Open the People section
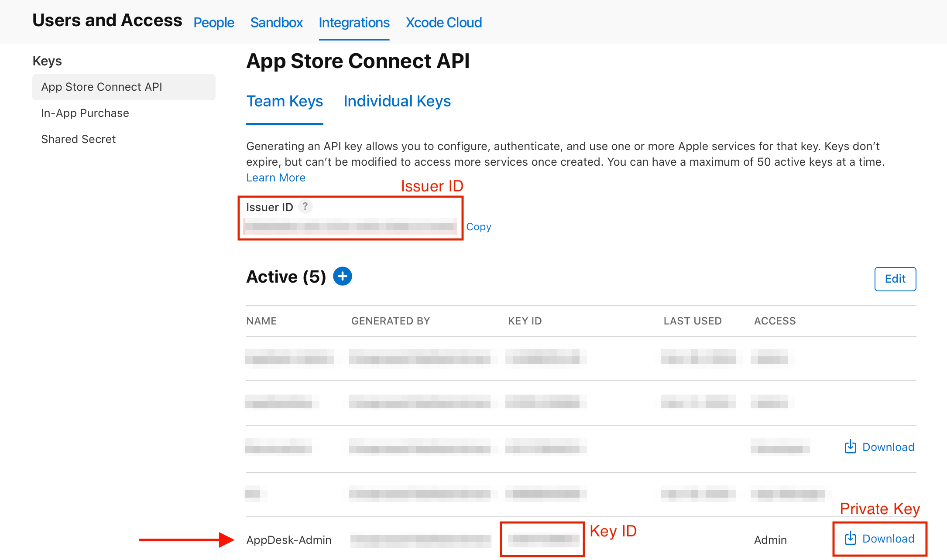 click(213, 22)
